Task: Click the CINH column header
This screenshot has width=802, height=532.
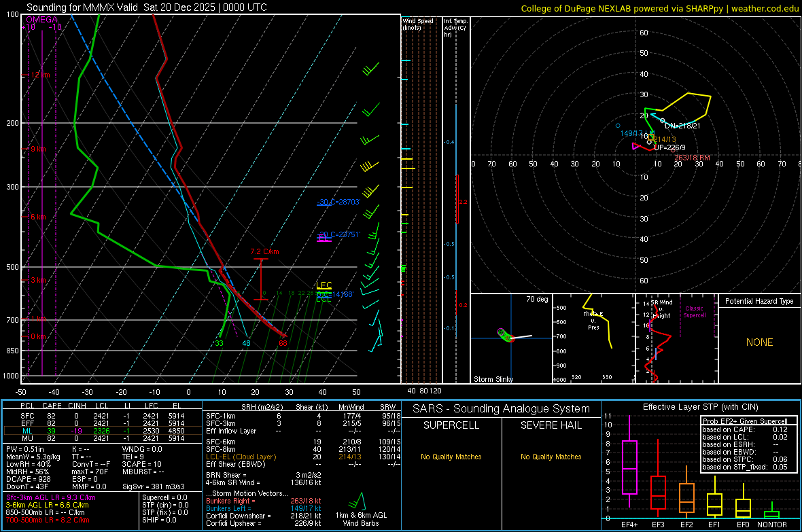Action: coord(77,406)
